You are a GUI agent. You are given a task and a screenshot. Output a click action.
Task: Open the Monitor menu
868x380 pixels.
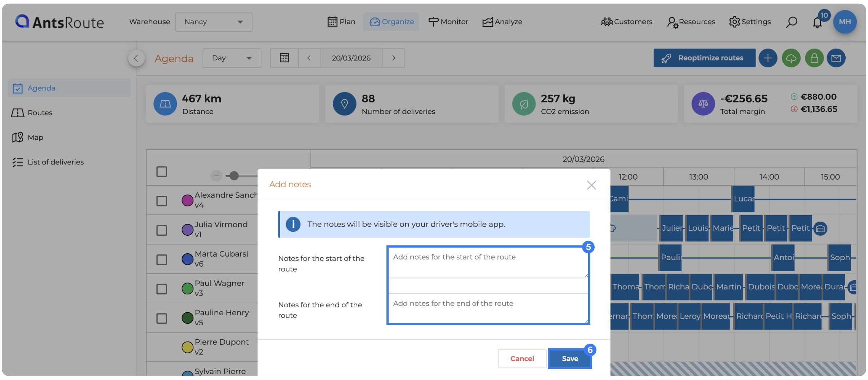(x=448, y=22)
